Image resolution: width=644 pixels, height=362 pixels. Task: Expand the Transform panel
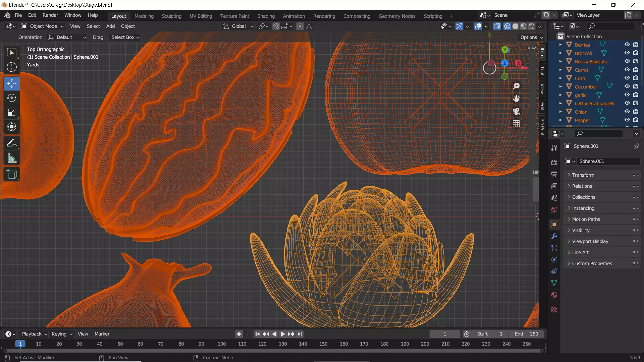click(583, 175)
